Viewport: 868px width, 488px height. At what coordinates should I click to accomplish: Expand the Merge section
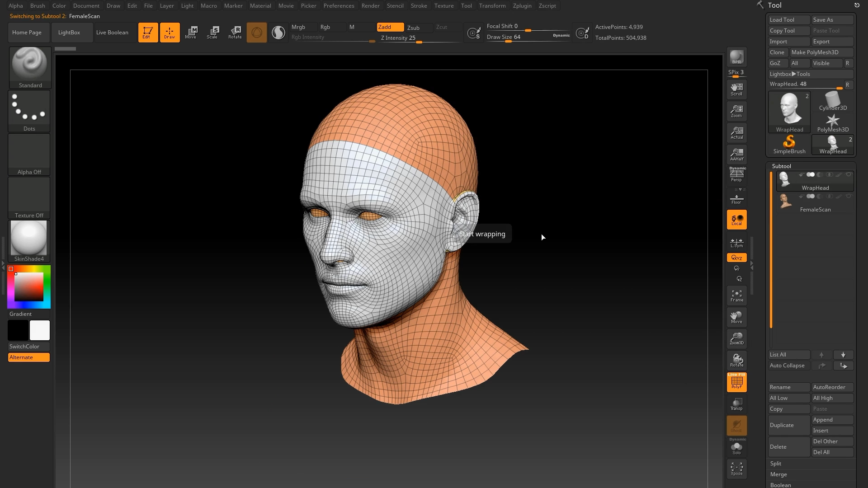click(x=778, y=474)
